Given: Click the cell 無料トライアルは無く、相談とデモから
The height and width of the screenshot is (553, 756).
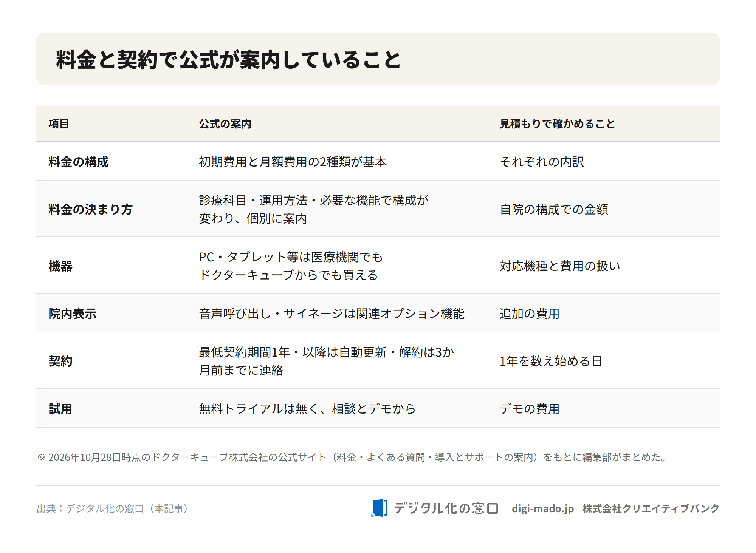Looking at the screenshot, I should coord(307,409).
